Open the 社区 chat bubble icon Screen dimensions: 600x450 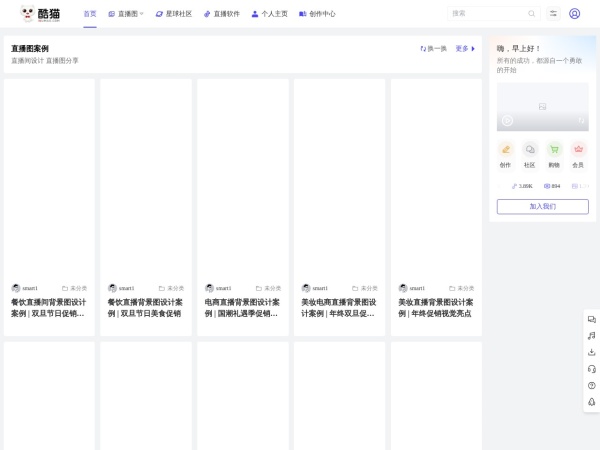tap(530, 150)
